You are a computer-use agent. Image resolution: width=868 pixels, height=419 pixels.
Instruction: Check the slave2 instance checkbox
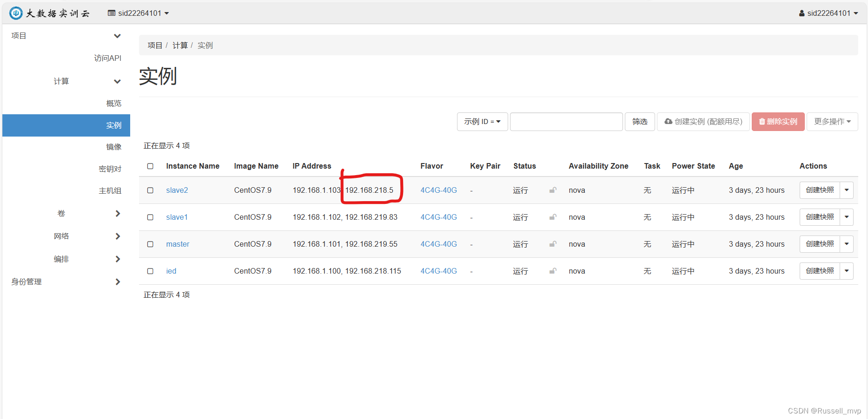[150, 190]
